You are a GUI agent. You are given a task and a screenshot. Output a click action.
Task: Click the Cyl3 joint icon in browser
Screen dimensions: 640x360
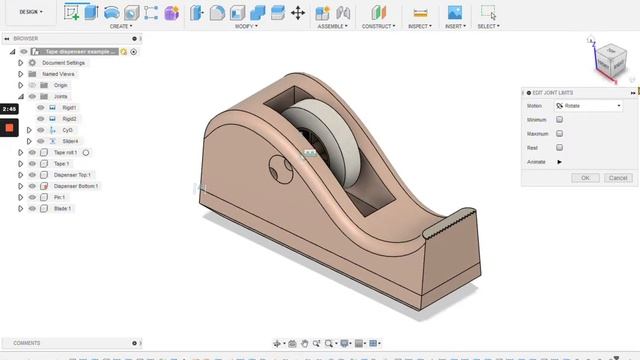coord(53,130)
